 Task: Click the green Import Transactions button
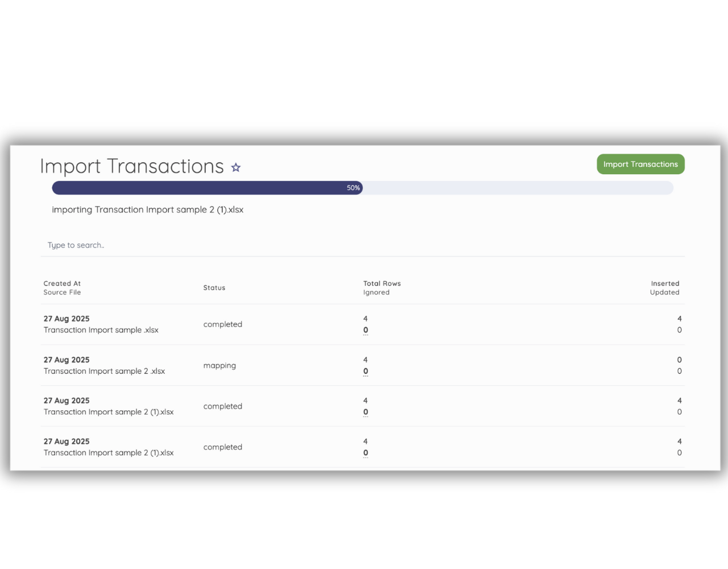640,164
